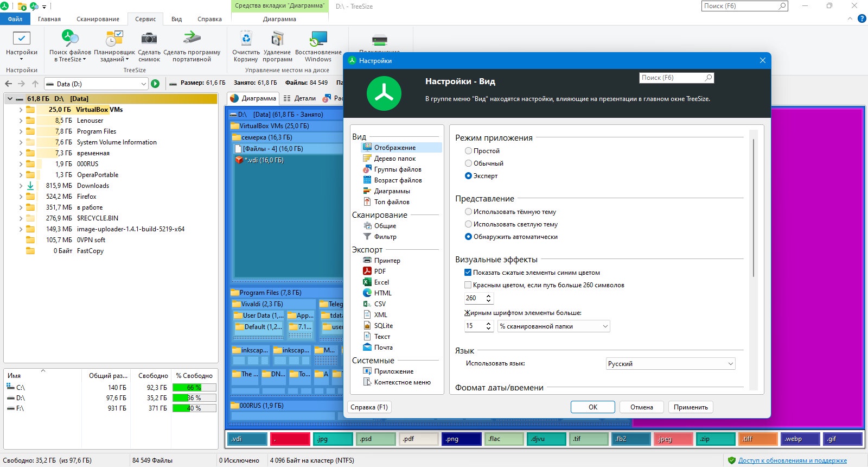
Task: Open the Детали tab
Action: click(299, 98)
